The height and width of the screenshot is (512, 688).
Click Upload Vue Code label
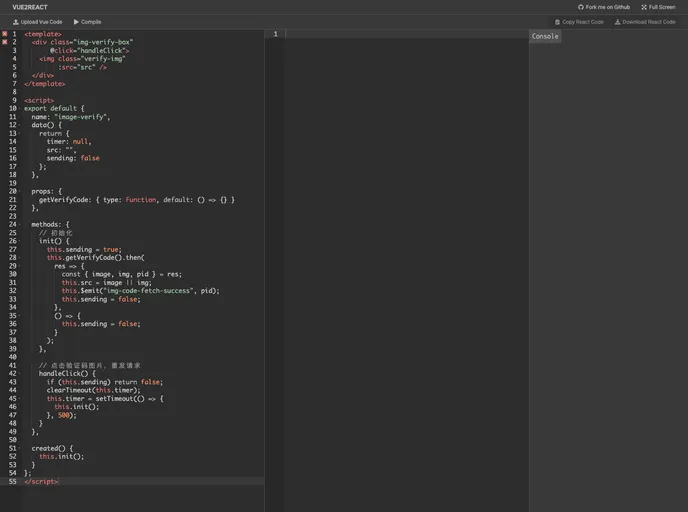pos(42,22)
